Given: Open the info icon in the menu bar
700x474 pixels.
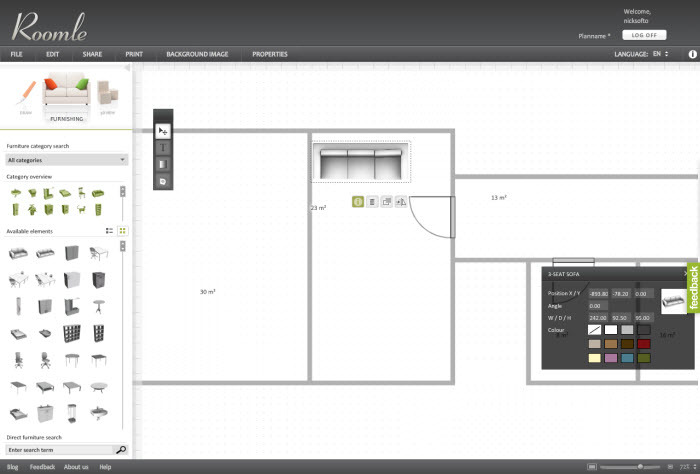Looking at the screenshot, I should tap(692, 54).
